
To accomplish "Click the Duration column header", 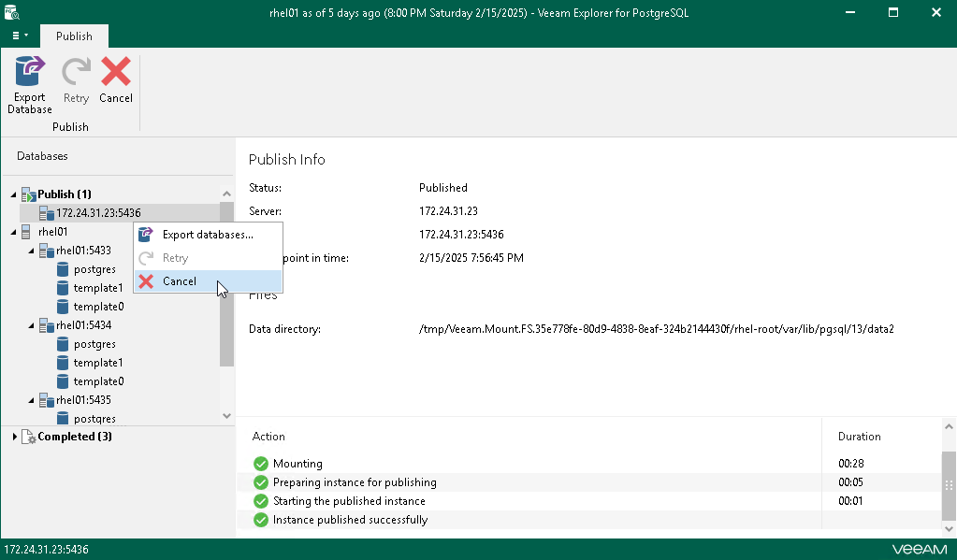I will coord(859,437).
